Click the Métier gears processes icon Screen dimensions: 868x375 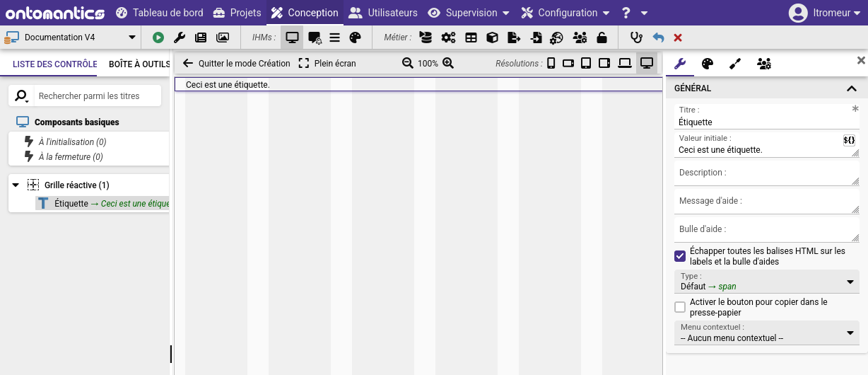[x=448, y=37]
